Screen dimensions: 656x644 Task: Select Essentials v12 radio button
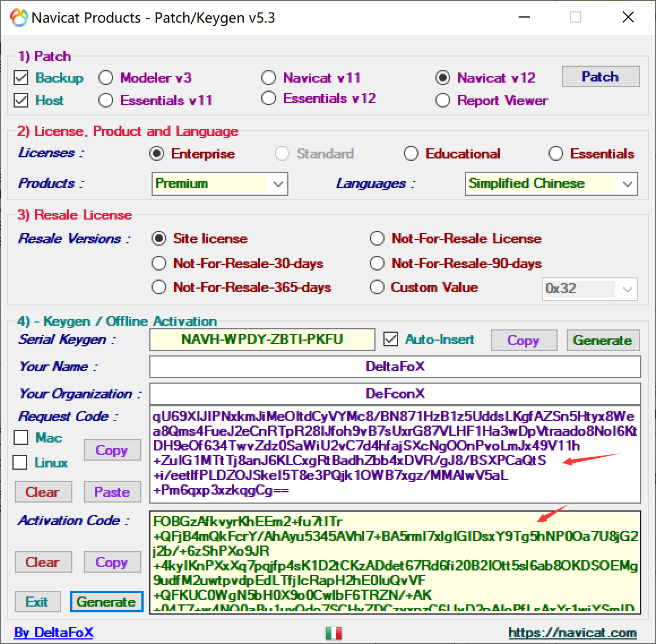(268, 98)
